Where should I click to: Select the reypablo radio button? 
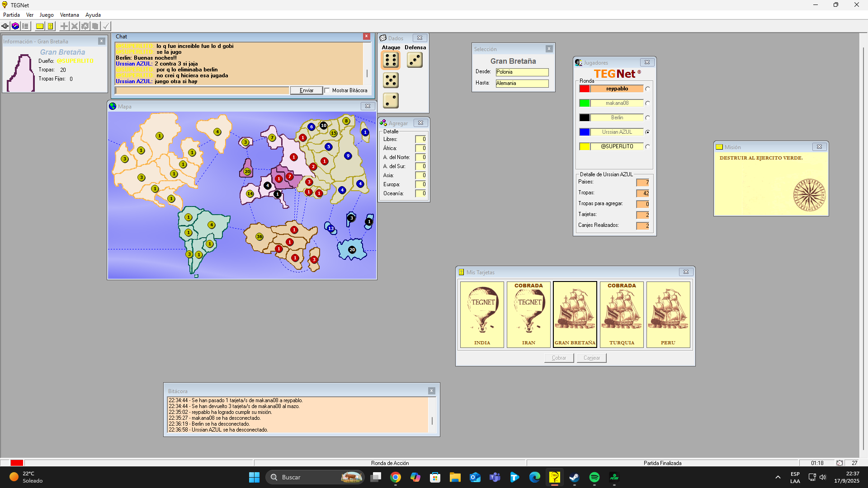coord(647,89)
